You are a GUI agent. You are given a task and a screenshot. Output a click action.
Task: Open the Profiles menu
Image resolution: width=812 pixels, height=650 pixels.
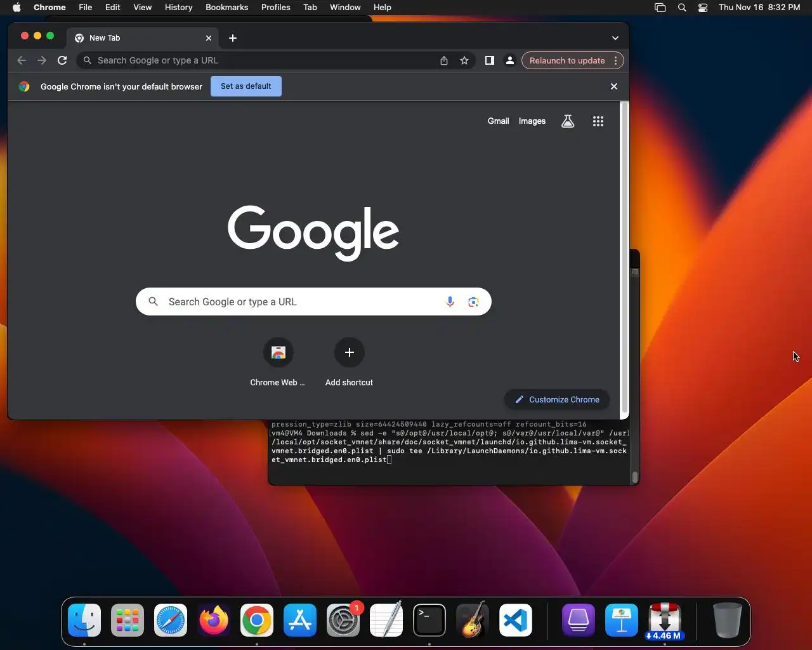tap(276, 7)
